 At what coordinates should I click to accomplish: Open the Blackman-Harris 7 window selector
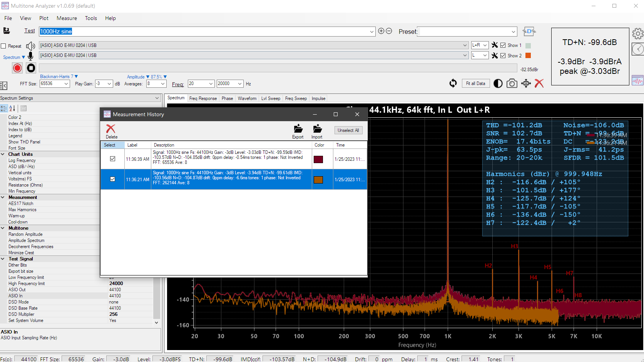(x=59, y=77)
